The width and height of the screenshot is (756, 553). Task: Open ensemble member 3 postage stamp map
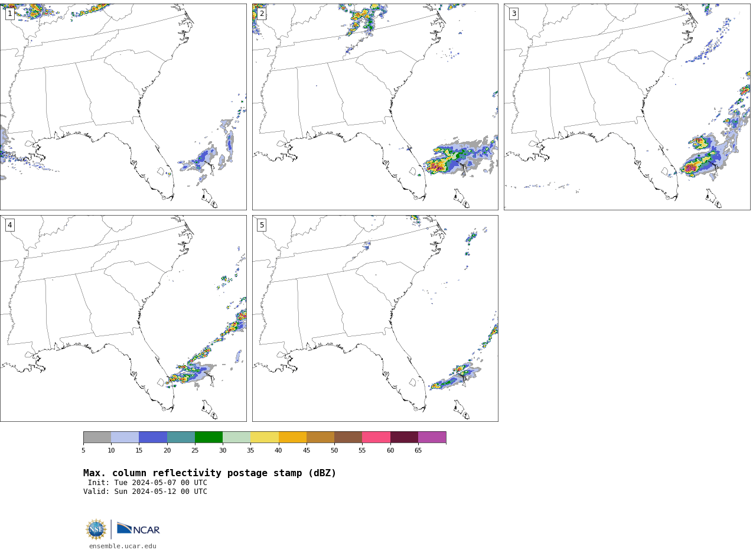pyautogui.click(x=627, y=107)
